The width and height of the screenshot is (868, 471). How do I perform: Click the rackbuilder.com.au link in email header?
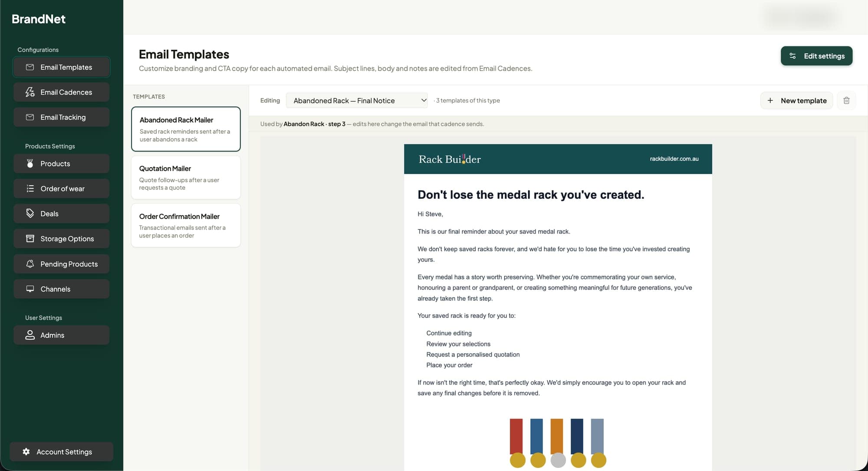point(674,159)
